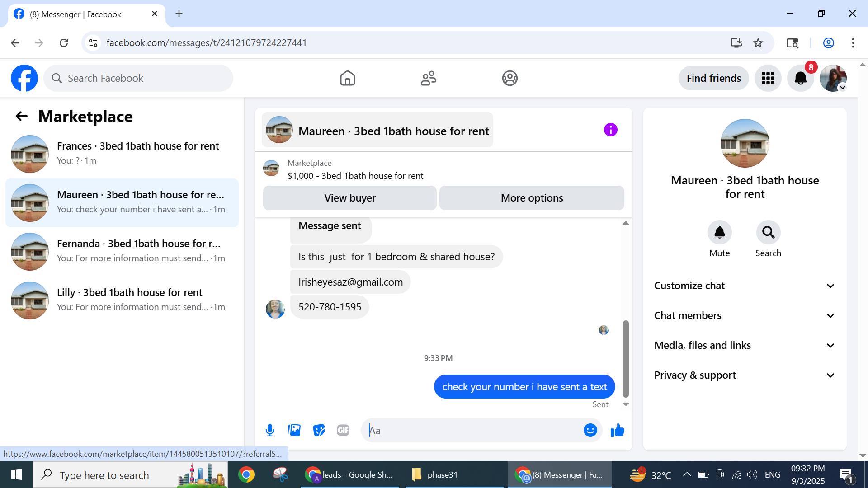Expand Media, files and links section

pos(745,346)
